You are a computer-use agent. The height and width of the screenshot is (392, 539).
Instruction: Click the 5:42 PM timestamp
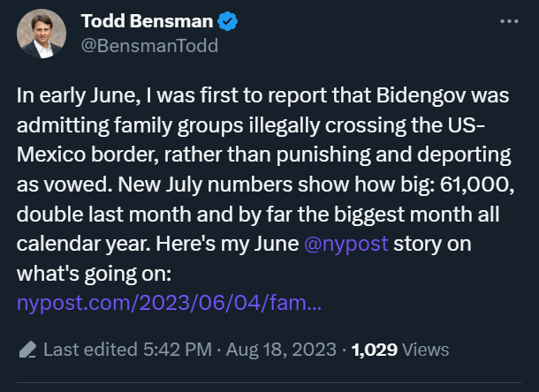(x=178, y=350)
